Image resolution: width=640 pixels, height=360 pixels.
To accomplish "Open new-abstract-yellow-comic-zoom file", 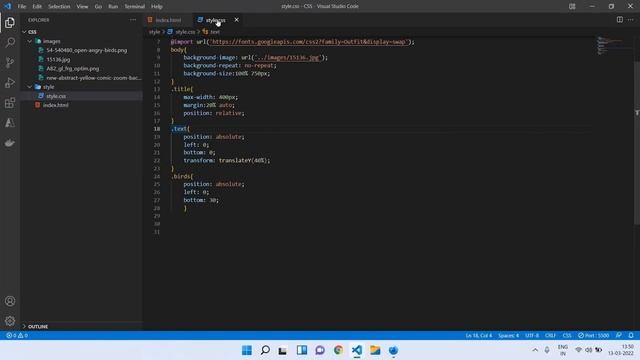I will (x=93, y=78).
